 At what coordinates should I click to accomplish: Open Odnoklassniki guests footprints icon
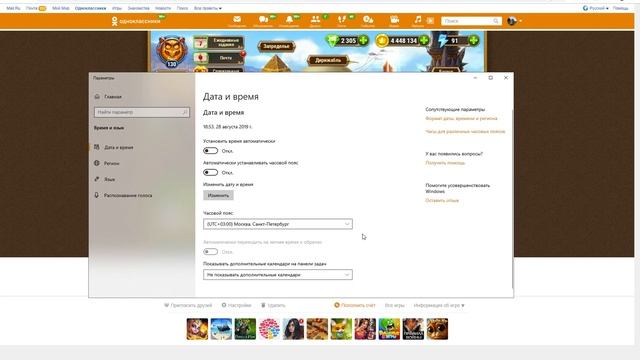point(342,19)
